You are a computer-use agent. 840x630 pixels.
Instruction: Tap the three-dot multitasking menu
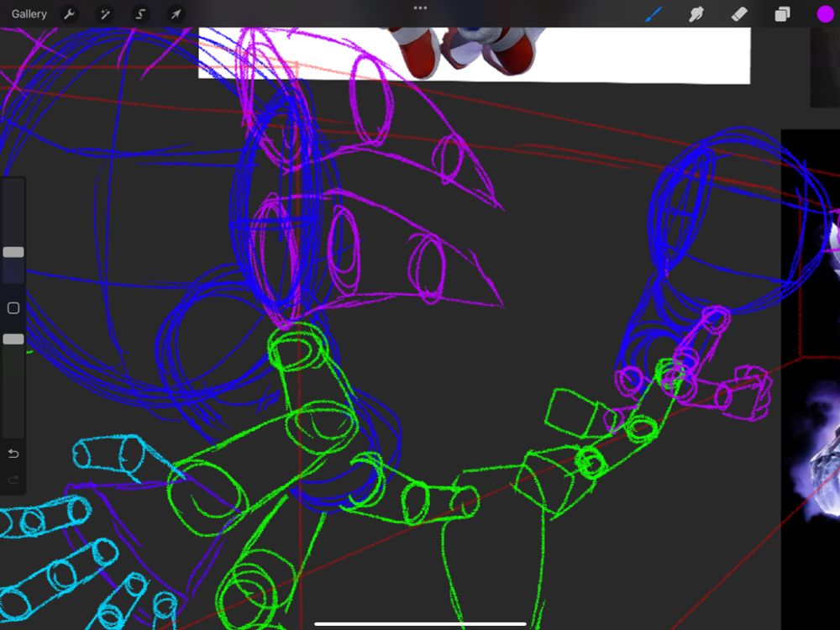pos(421,8)
